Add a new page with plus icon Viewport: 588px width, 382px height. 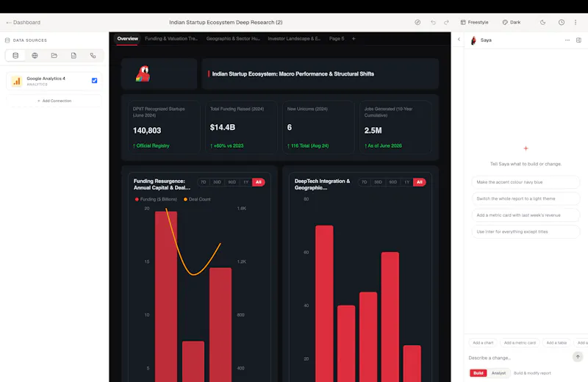coord(354,39)
